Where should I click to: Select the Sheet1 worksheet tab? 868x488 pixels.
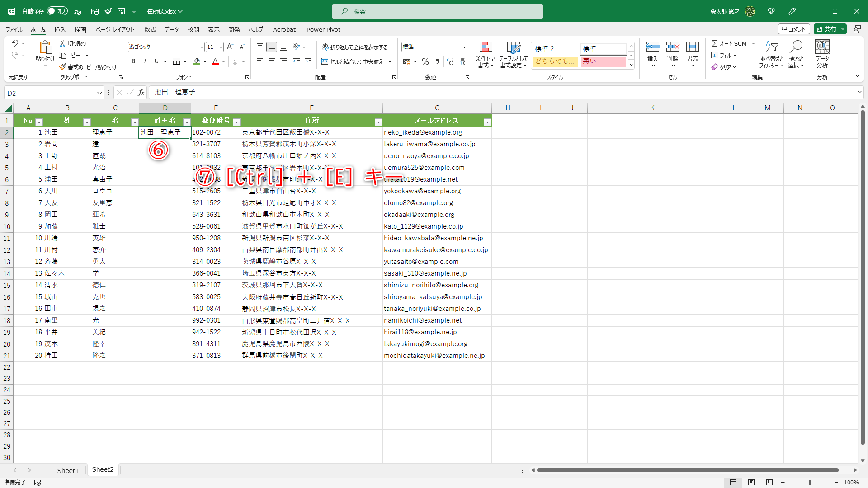coord(68,470)
